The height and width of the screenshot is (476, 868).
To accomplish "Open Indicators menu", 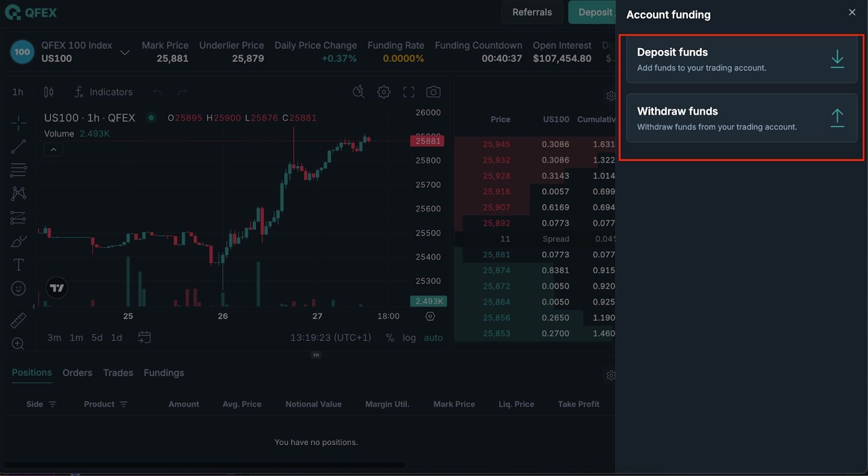I will coord(104,92).
